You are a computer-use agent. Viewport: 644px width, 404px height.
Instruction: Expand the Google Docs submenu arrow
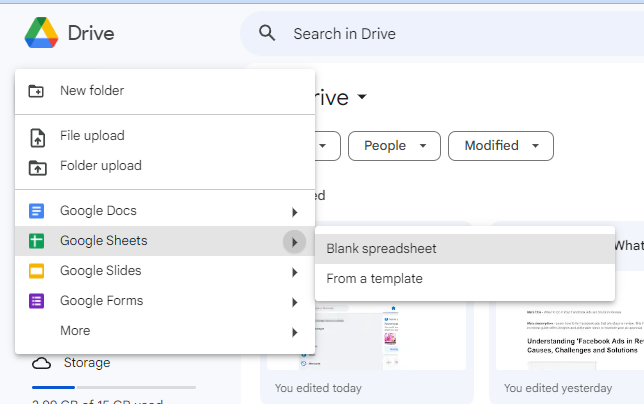pyautogui.click(x=294, y=212)
